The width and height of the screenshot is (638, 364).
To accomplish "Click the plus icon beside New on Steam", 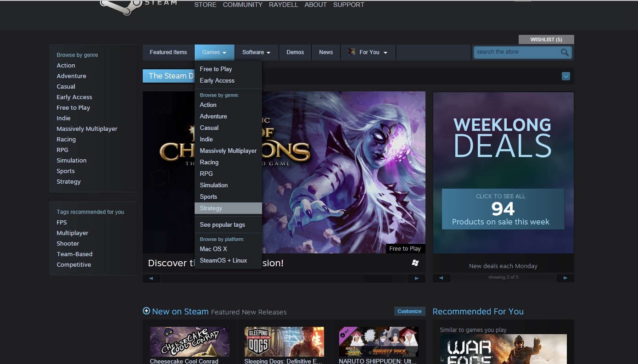I will pos(146,311).
